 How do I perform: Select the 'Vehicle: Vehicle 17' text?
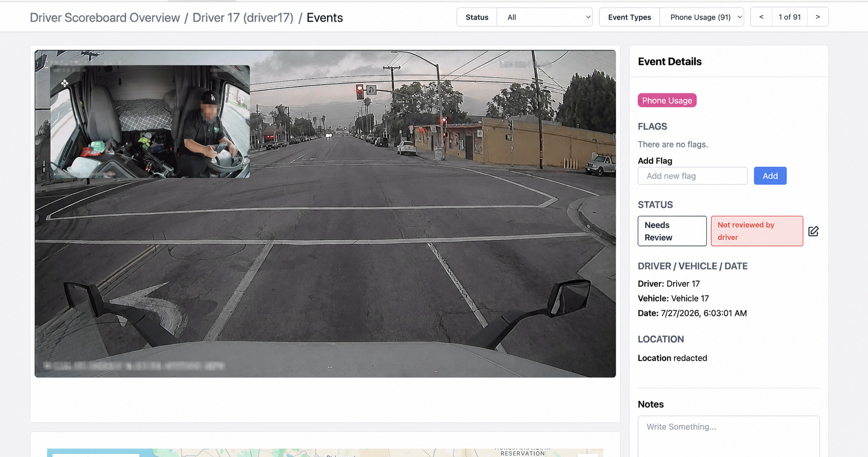[673, 298]
